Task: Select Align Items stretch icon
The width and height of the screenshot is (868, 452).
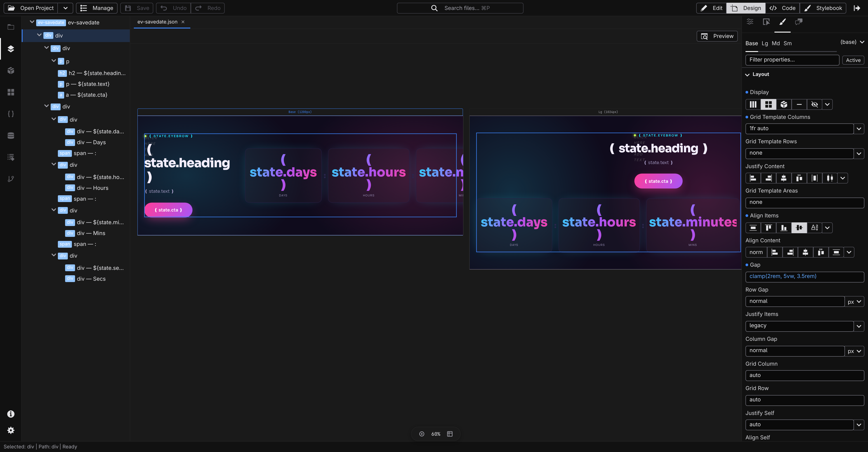Action: click(753, 228)
